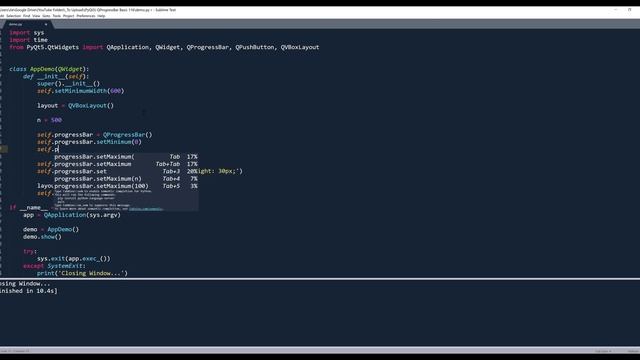Open the Find menu
The height and width of the screenshot is (360, 640).
(27, 16)
